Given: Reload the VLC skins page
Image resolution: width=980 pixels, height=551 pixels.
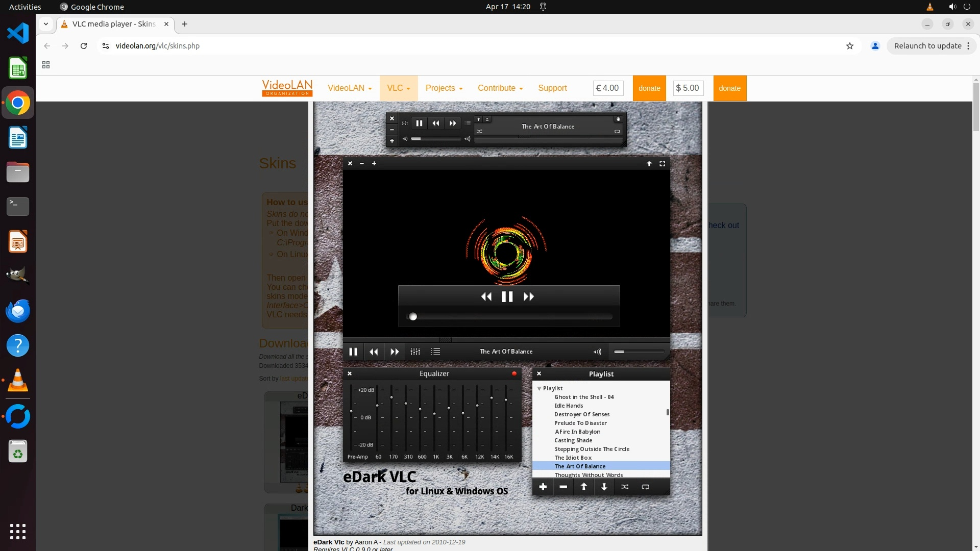Looking at the screenshot, I should coord(84,46).
